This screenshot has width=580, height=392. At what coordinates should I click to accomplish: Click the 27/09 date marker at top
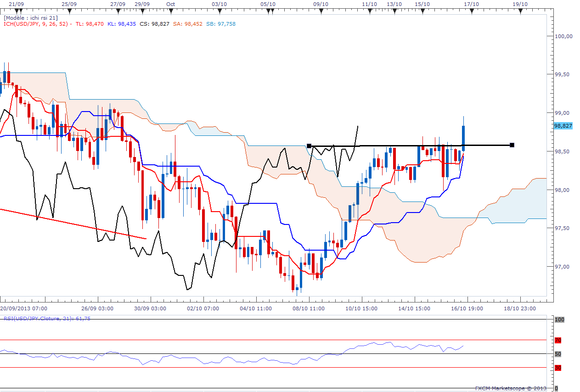pos(118,4)
